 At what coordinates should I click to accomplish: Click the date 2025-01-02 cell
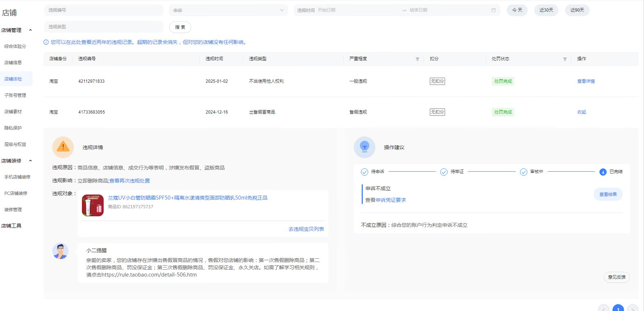click(x=217, y=81)
